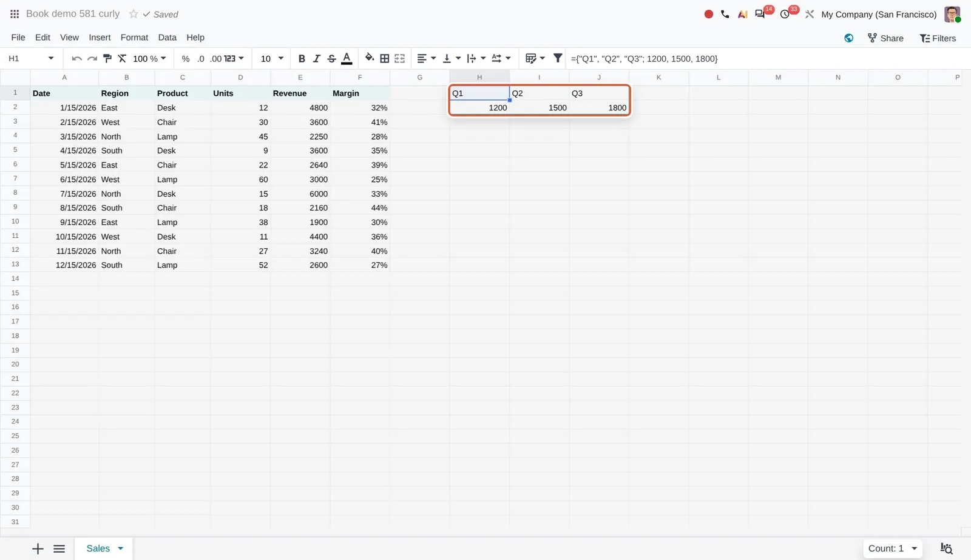The height and width of the screenshot is (560, 971).
Task: Click the red recording indicator
Action: (708, 14)
